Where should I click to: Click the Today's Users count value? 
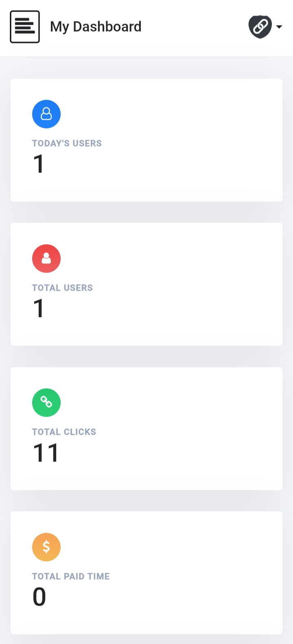coord(39,164)
